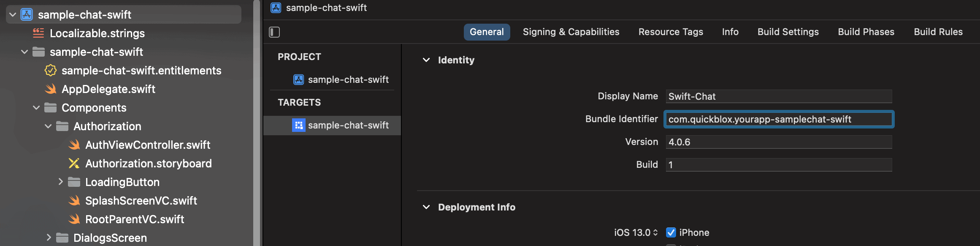The width and height of the screenshot is (980, 246).
Task: Click the AppDelegate.swift Swift file icon
Action: (x=50, y=89)
